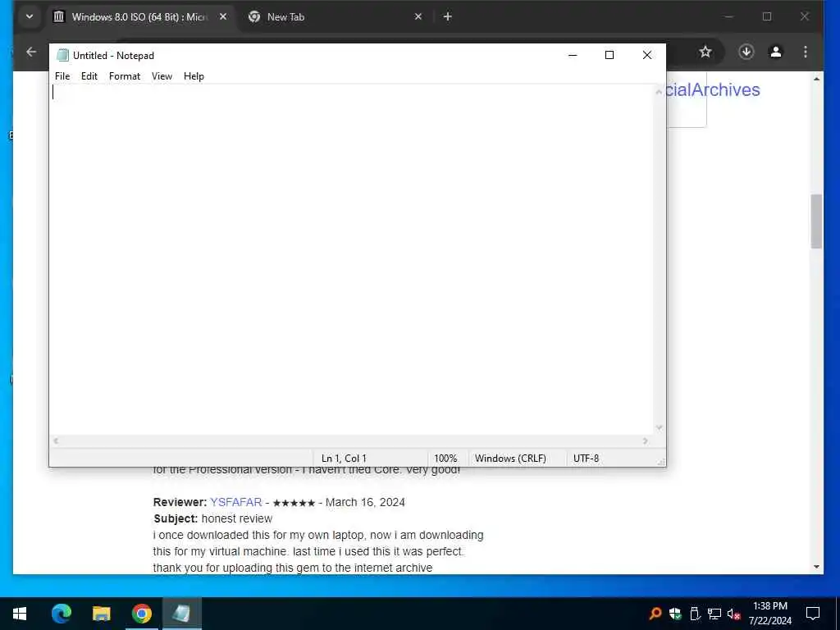Click the search tray icon
Image resolution: width=840 pixels, height=630 pixels.
tap(655, 614)
